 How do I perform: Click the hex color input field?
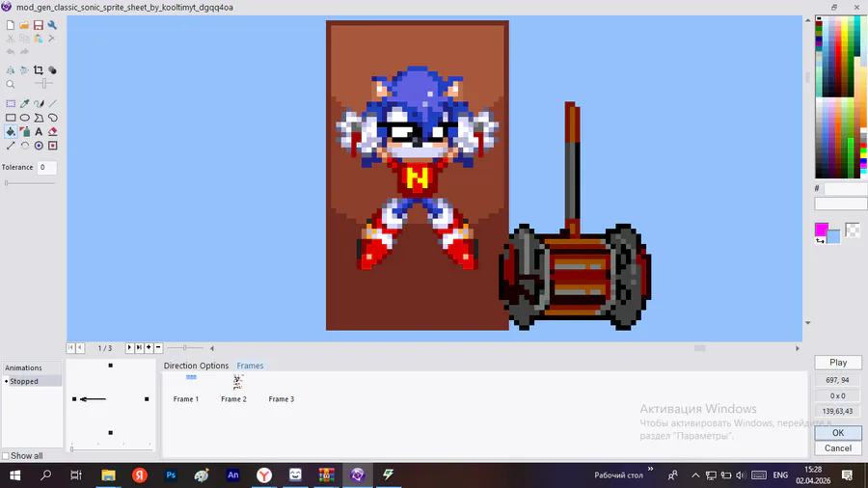(x=845, y=189)
